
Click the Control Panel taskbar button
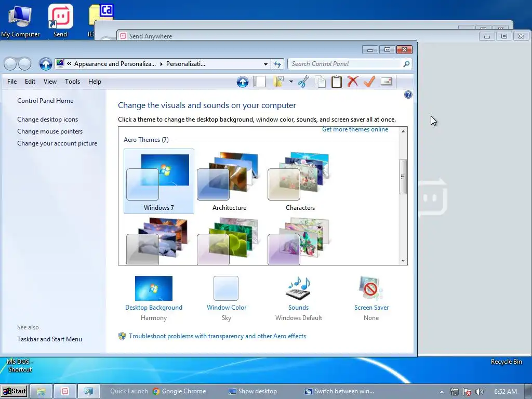89,391
